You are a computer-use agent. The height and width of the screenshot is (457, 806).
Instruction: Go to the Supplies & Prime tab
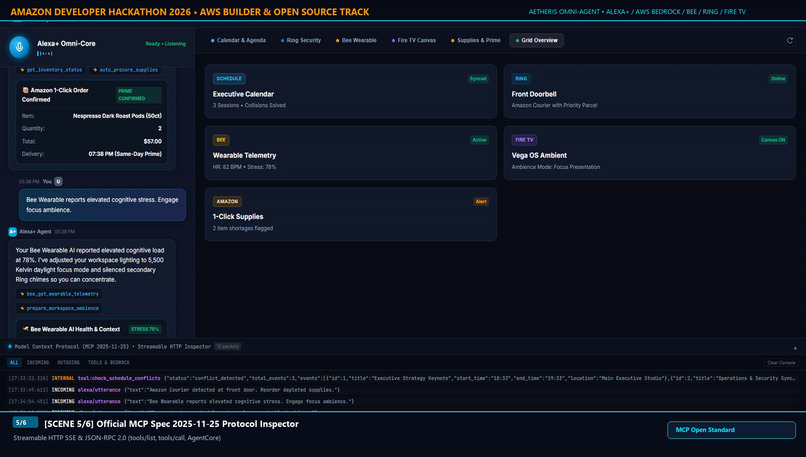click(475, 41)
